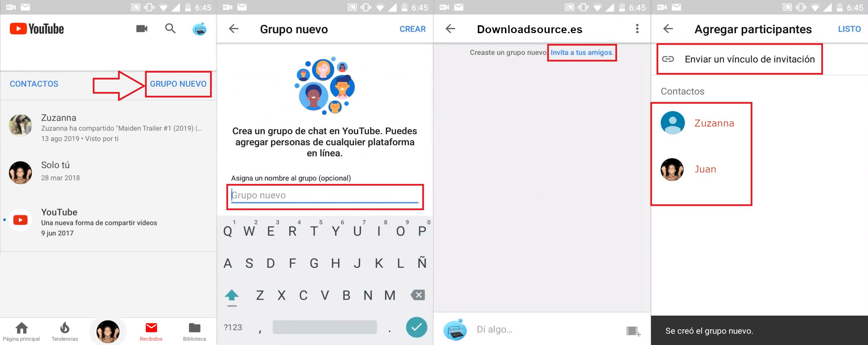Tap the Q key on keyboard

point(228,231)
